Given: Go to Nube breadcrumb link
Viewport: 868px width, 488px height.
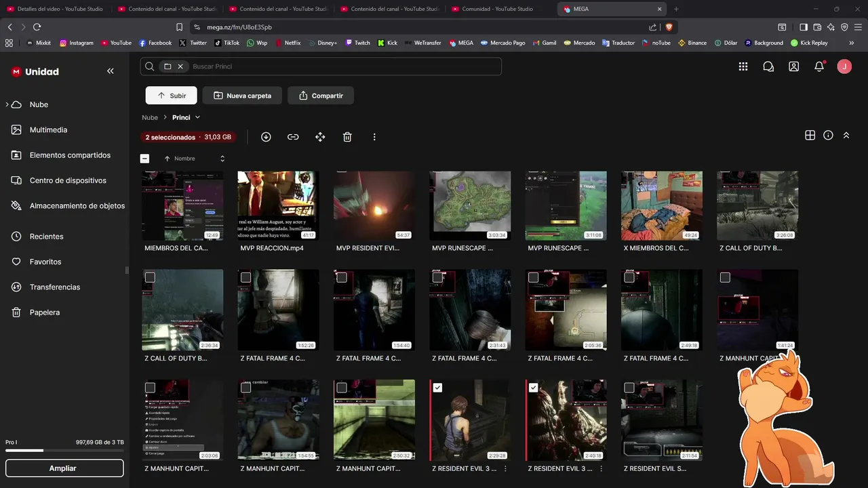Looking at the screenshot, I should [x=150, y=117].
